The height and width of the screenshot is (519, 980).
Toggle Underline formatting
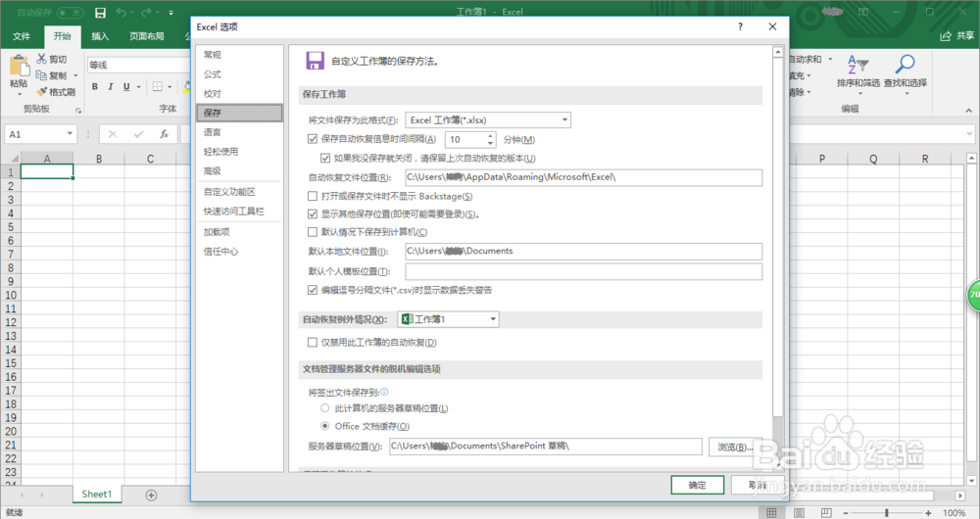(126, 87)
